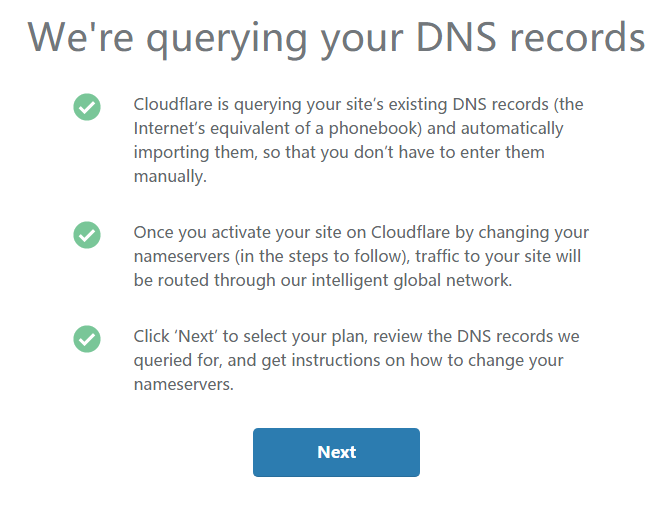Click 'get instructions' text in third paragraph
The image size is (670, 509).
point(320,360)
